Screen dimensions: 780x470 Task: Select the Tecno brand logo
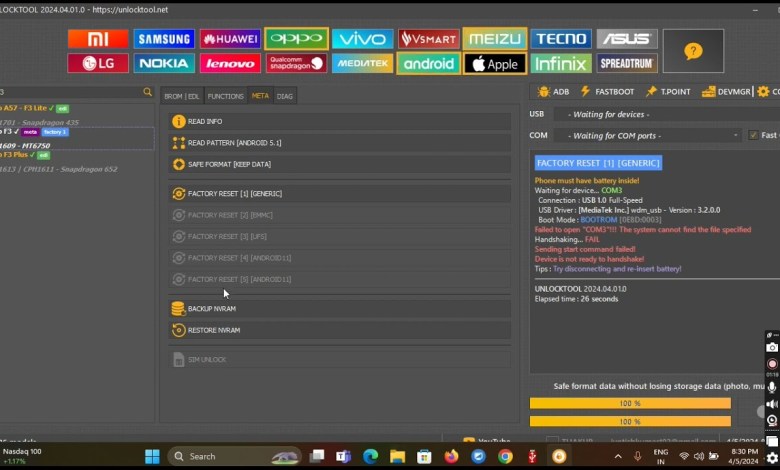(561, 39)
